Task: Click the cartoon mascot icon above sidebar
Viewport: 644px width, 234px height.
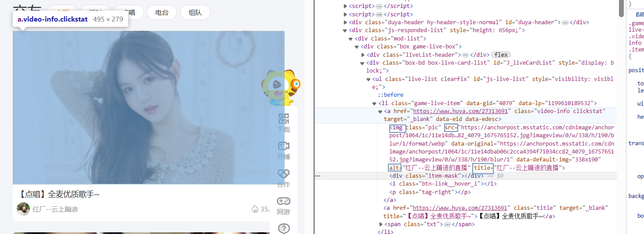Action: 280,88
